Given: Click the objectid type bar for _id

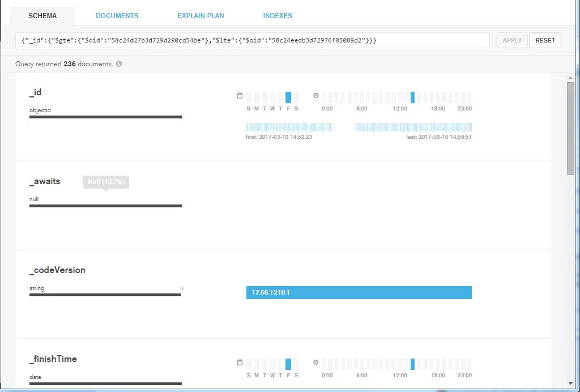Looking at the screenshot, I should pos(105,117).
